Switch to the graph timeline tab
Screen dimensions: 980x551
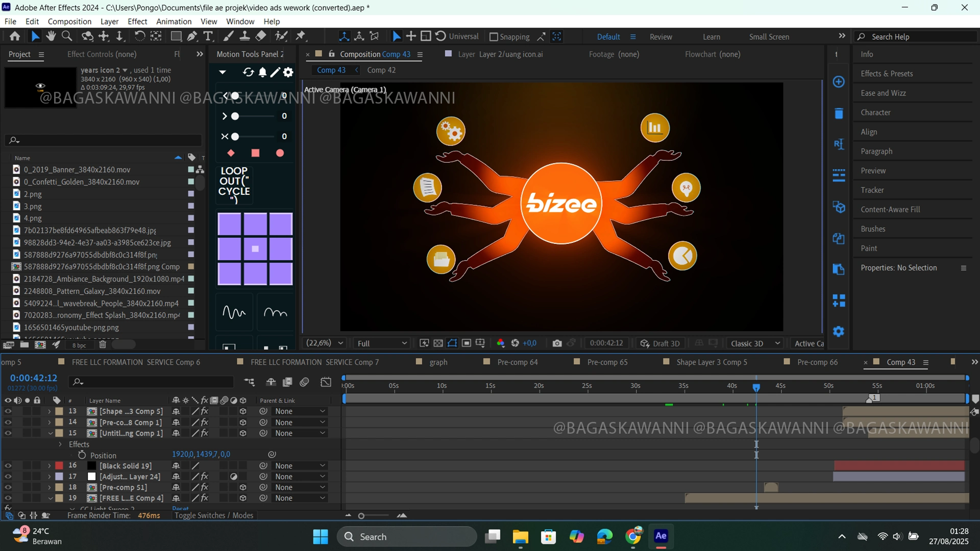click(438, 362)
